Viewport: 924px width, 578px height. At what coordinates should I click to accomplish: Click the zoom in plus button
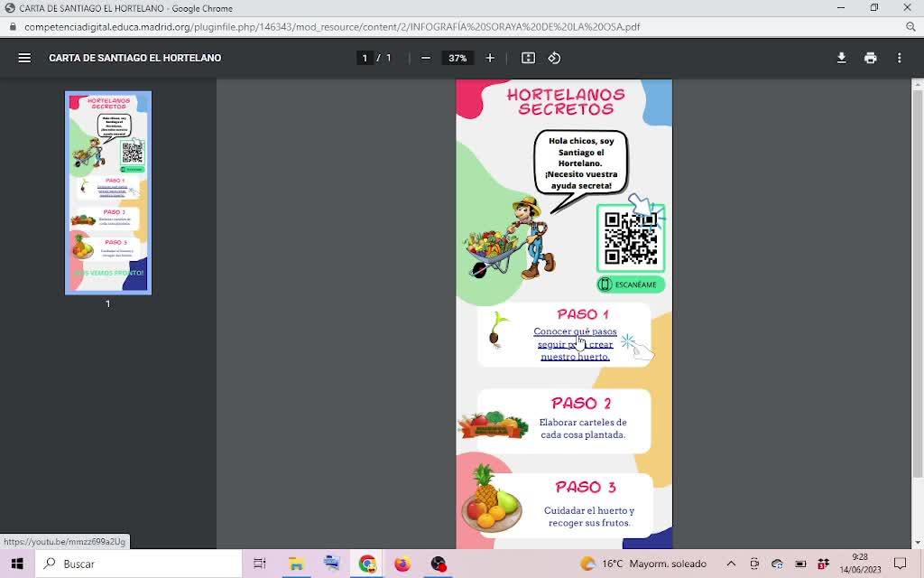tap(490, 58)
